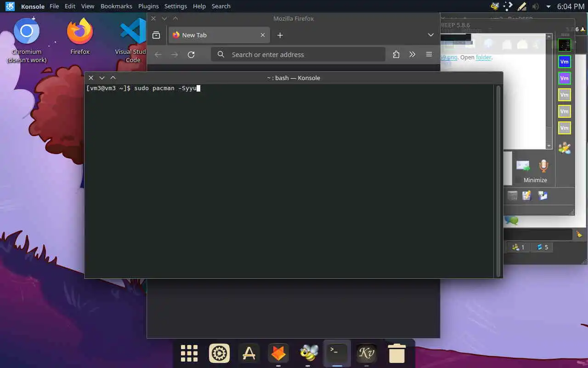Image resolution: width=588 pixels, height=368 pixels.
Task: Click the group users icon in BeeBEEP sidebar
Action: [565, 148]
